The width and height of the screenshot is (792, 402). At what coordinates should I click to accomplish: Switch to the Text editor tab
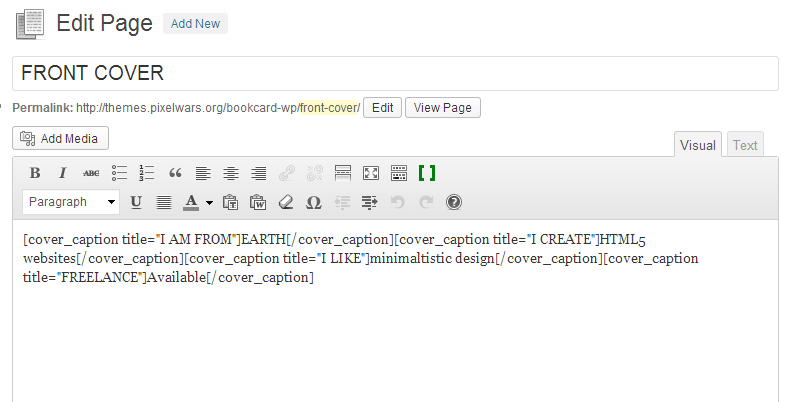tap(745, 145)
